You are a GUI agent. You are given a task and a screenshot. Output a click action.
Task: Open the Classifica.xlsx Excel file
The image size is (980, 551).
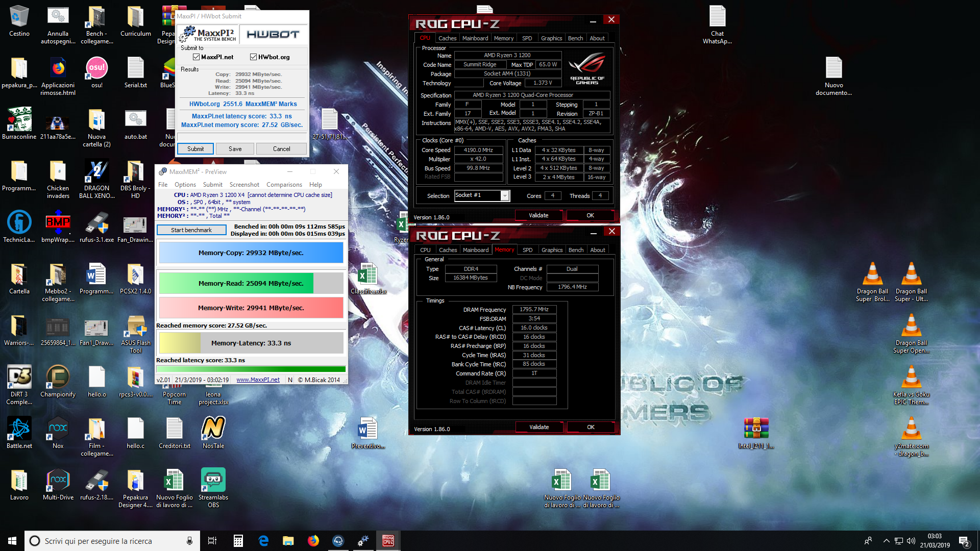point(368,279)
